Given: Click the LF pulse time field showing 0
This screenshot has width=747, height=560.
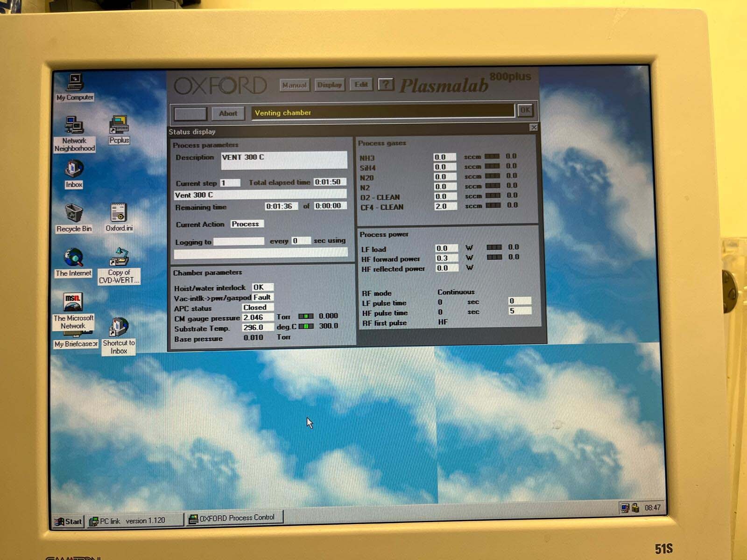Looking at the screenshot, I should tap(520, 301).
